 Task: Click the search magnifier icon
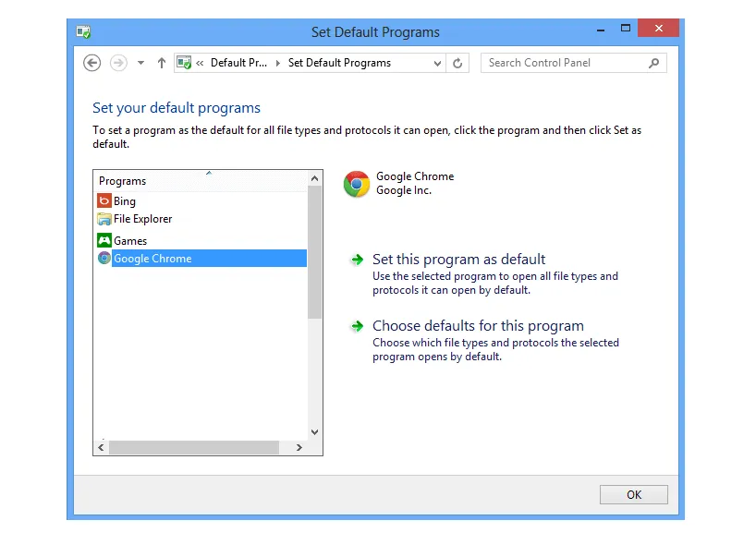pos(653,63)
